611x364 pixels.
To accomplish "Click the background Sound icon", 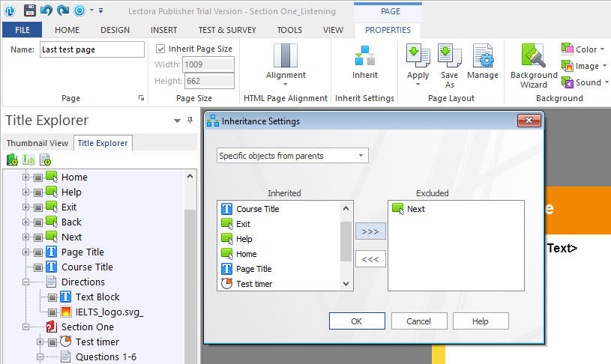I will [567, 82].
